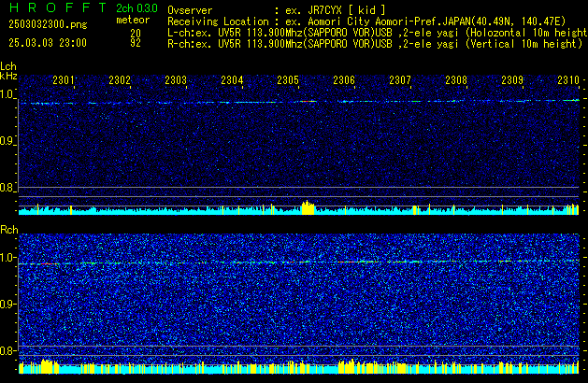Image resolution: width=588 pixels, height=383 pixels.
Task: Click the 2305 time marker
Action: (x=288, y=79)
